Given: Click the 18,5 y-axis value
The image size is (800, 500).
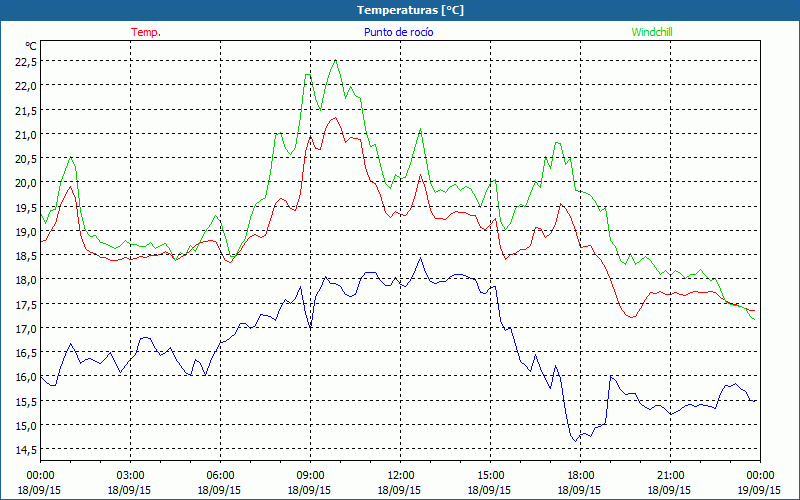Looking at the screenshot, I should [x=26, y=256].
